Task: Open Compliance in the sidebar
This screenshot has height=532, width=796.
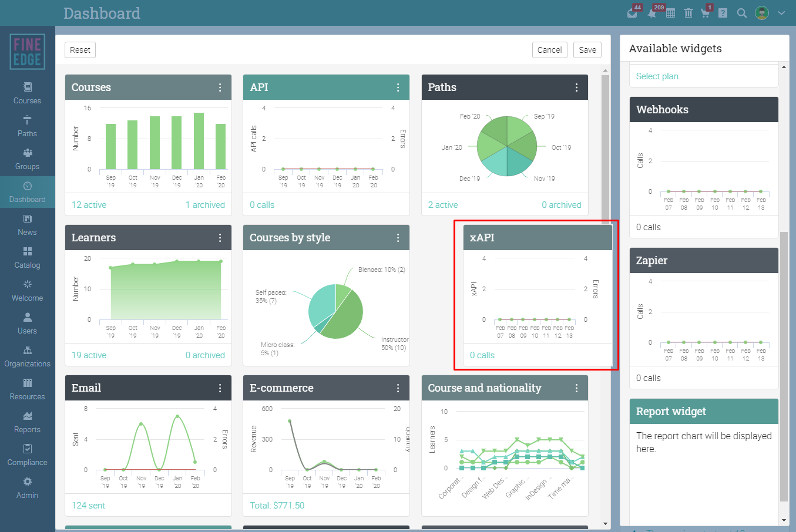Action: tap(27, 456)
